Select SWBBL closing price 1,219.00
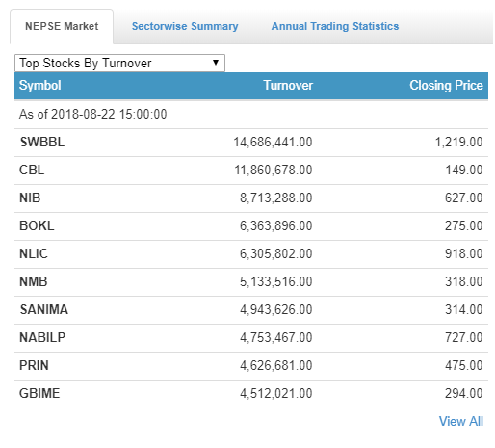 (458, 142)
